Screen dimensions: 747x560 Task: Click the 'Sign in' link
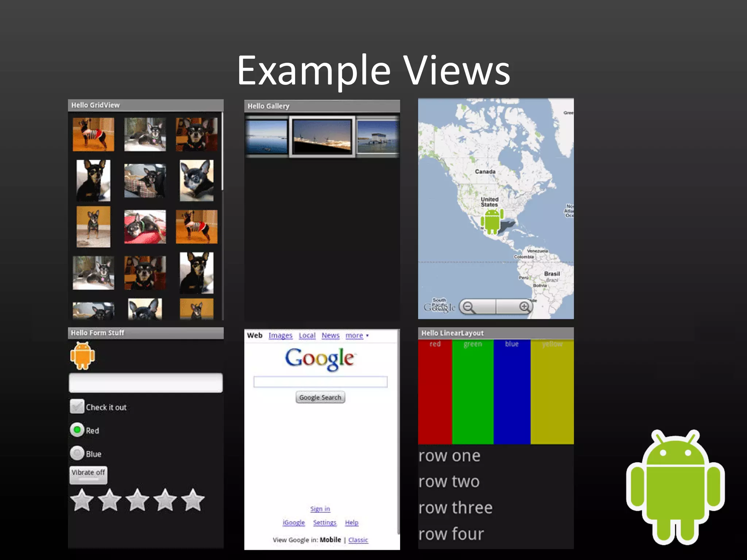pyautogui.click(x=320, y=509)
